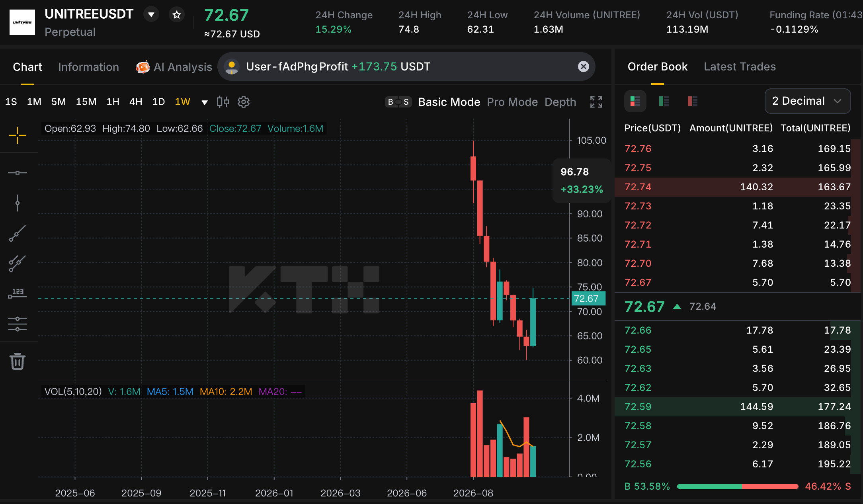
Task: Select bid order at price 72.57
Action: [x=738, y=445]
